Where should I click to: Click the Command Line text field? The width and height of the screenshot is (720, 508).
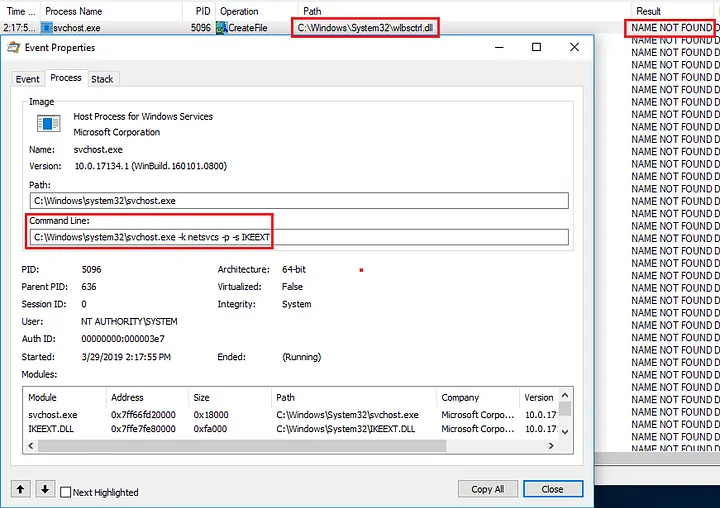[x=298, y=237]
